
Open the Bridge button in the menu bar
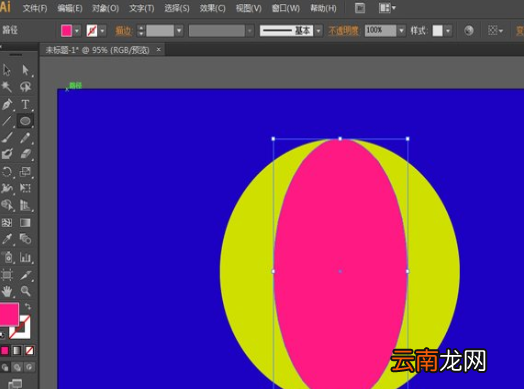(360, 8)
